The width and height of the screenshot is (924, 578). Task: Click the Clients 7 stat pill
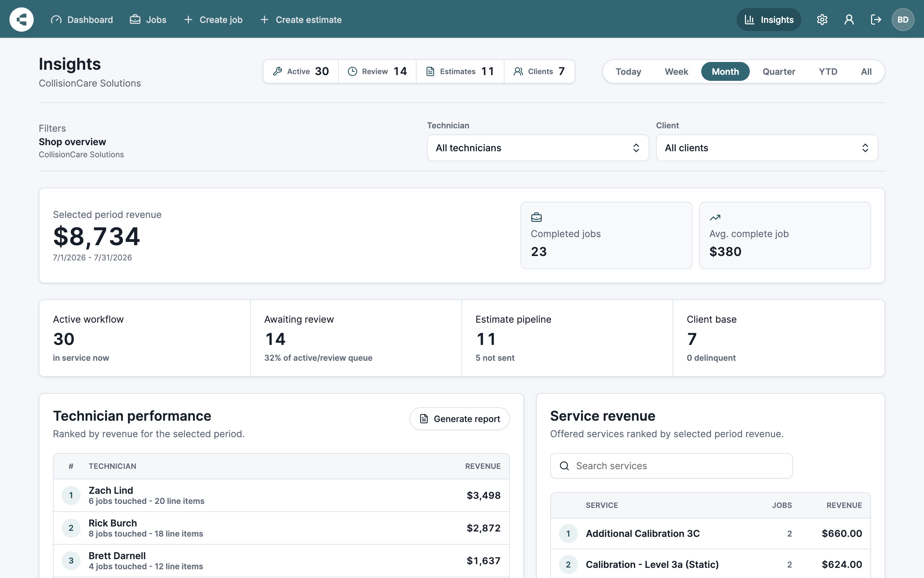pyautogui.click(x=539, y=71)
